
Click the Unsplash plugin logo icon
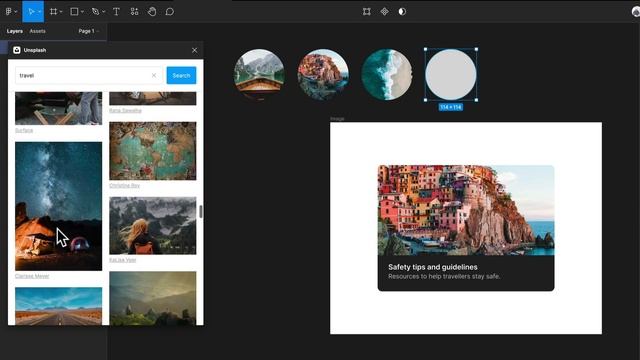point(17,50)
